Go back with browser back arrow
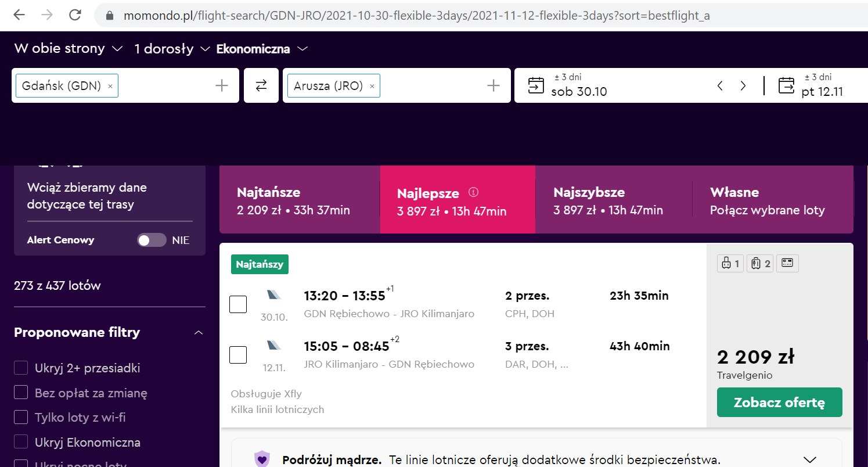Image resolution: width=868 pixels, height=467 pixels. point(19,15)
